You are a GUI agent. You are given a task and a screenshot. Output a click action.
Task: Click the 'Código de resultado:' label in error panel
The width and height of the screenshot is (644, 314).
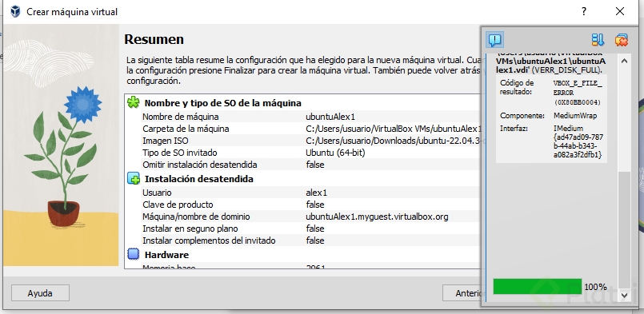coord(517,87)
